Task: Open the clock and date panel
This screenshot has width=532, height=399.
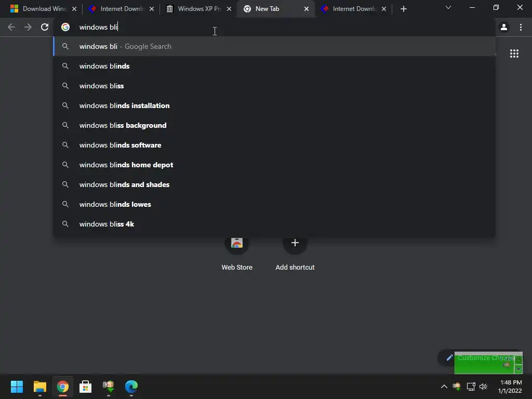Action: click(510, 387)
